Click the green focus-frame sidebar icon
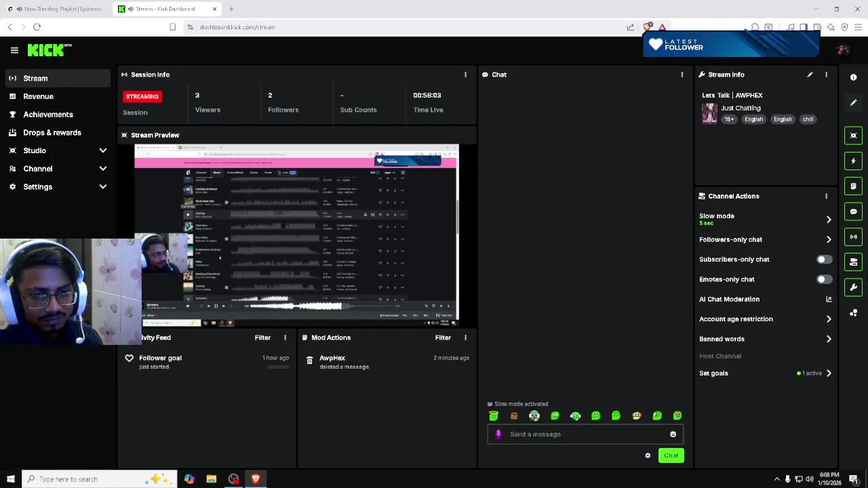Image resolution: width=868 pixels, height=488 pixels. pos(854,136)
